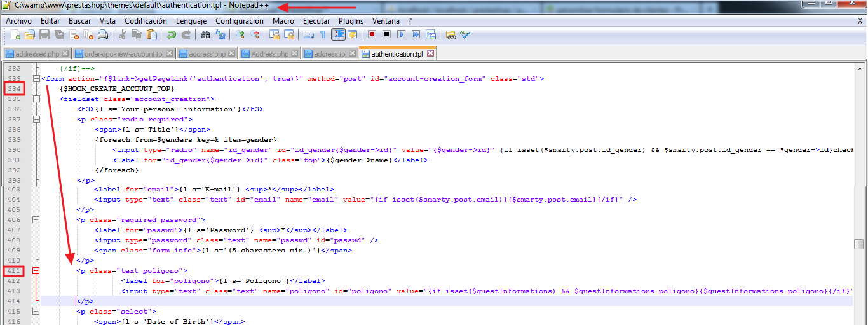
Task: Click the vertical scrollbar thumb
Action: (x=858, y=245)
